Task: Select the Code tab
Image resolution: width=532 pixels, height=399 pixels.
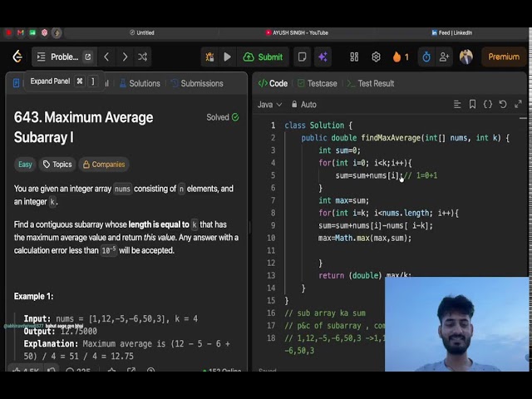Action: click(273, 83)
